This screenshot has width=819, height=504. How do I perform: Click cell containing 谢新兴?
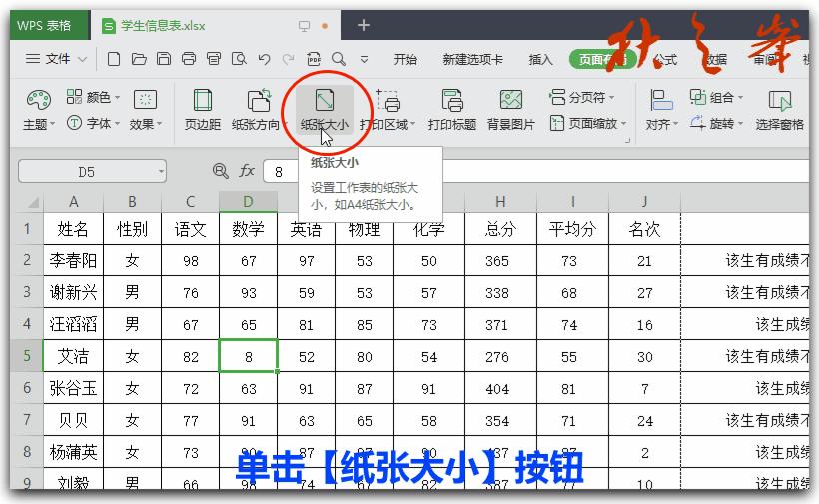74,292
